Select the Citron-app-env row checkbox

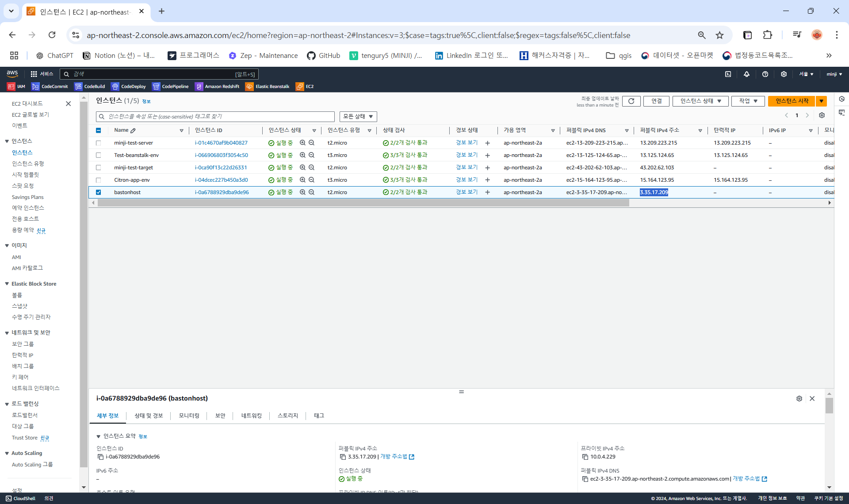point(99,180)
